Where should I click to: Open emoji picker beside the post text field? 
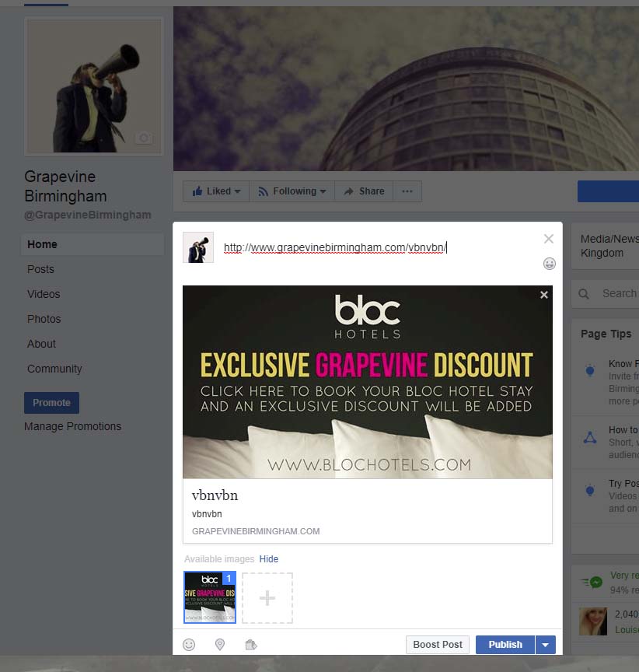pos(550,264)
